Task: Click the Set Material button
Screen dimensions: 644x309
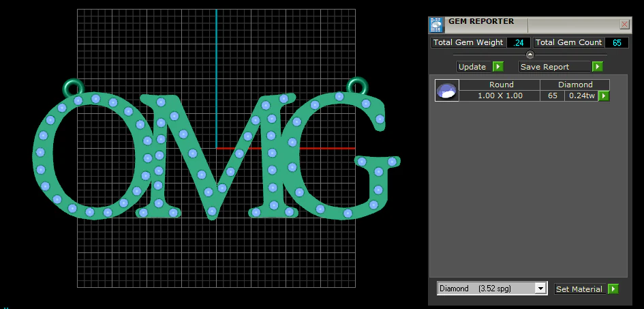Action: [581, 289]
